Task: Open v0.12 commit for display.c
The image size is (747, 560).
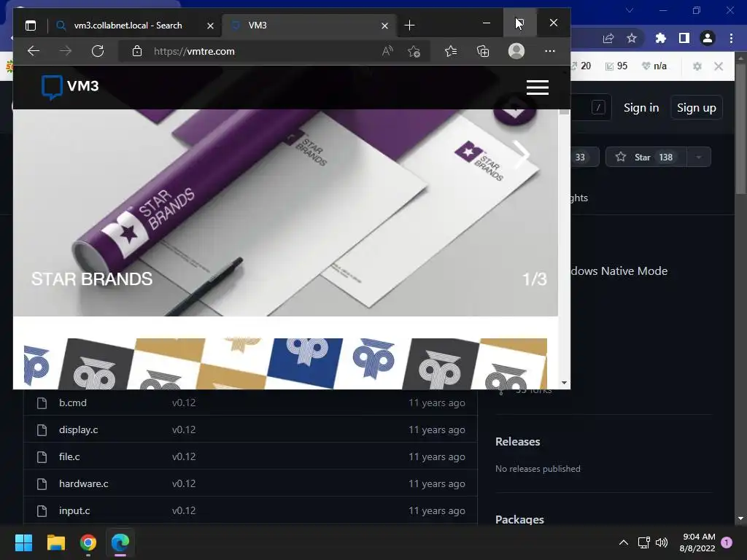Action: [184, 429]
